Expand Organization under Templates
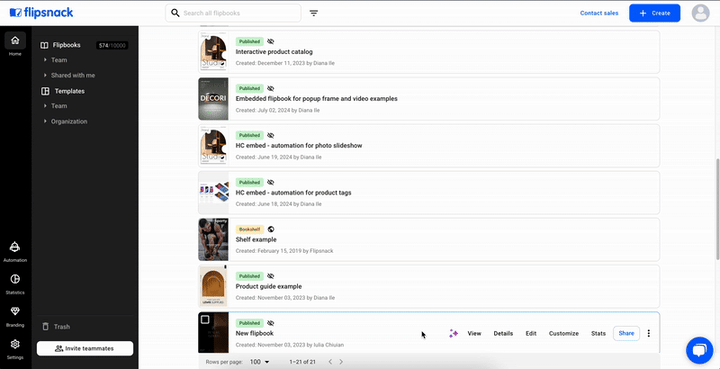The width and height of the screenshot is (720, 369). 45,122
